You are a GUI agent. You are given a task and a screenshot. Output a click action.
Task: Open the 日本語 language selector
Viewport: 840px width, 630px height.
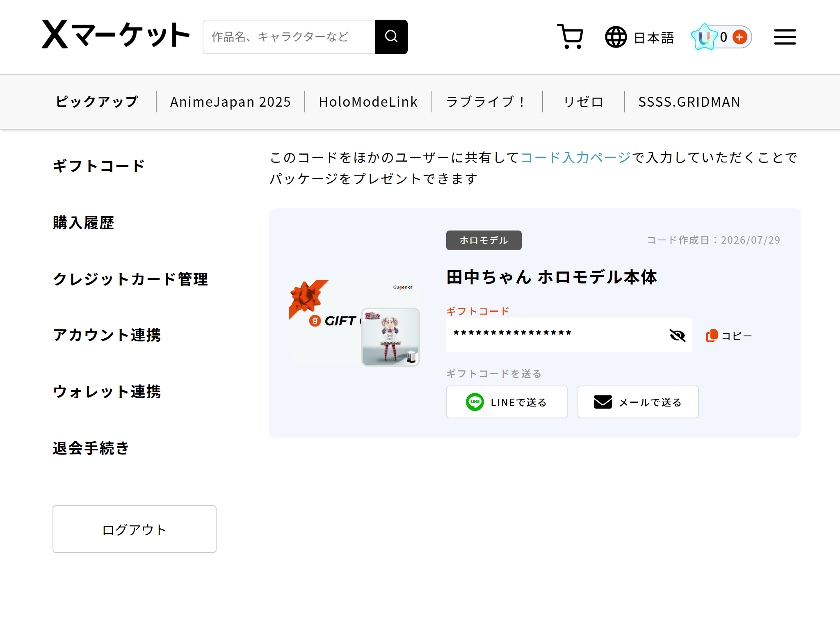pyautogui.click(x=654, y=38)
